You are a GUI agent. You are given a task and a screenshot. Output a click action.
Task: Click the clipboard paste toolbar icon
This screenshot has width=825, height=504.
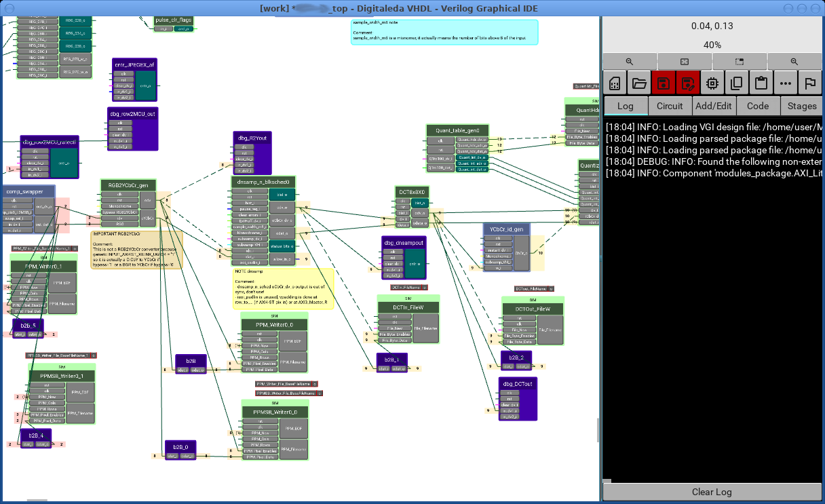point(761,83)
